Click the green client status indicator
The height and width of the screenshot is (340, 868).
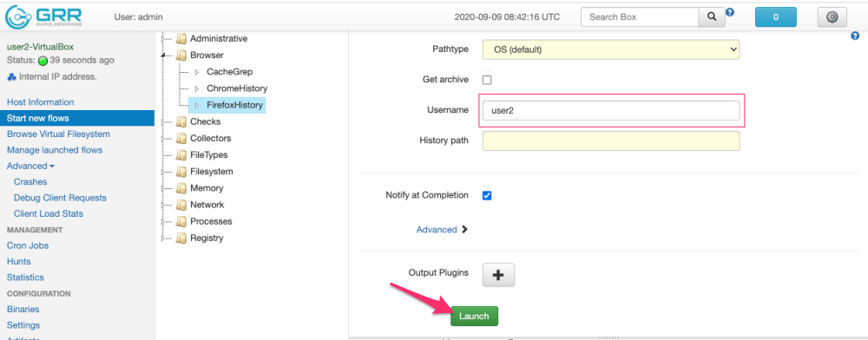coord(43,61)
